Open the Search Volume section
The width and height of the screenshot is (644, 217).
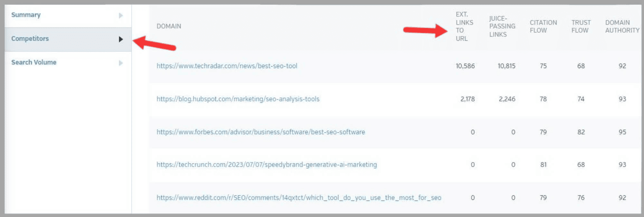(34, 63)
